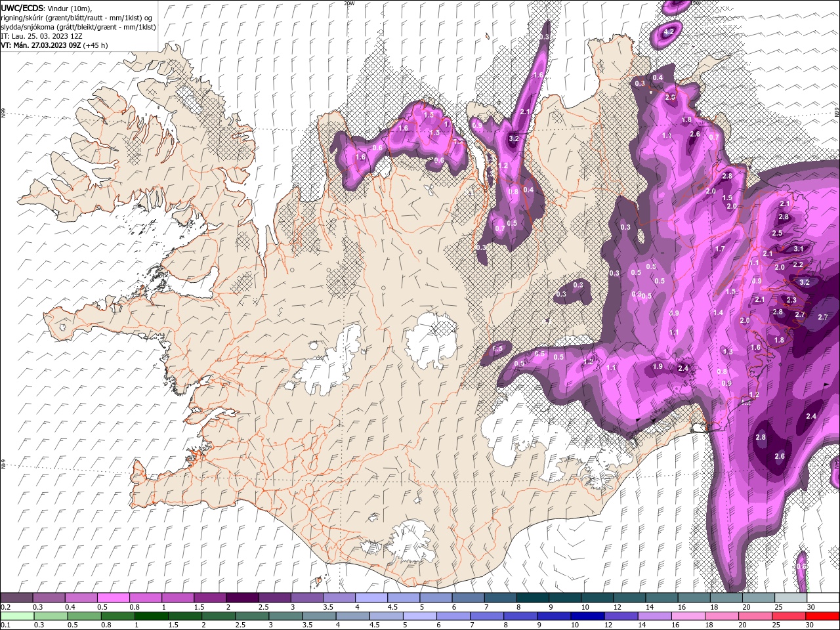840x630 pixels.
Task: Click the '20W' longitude label
Action: click(x=349, y=3)
